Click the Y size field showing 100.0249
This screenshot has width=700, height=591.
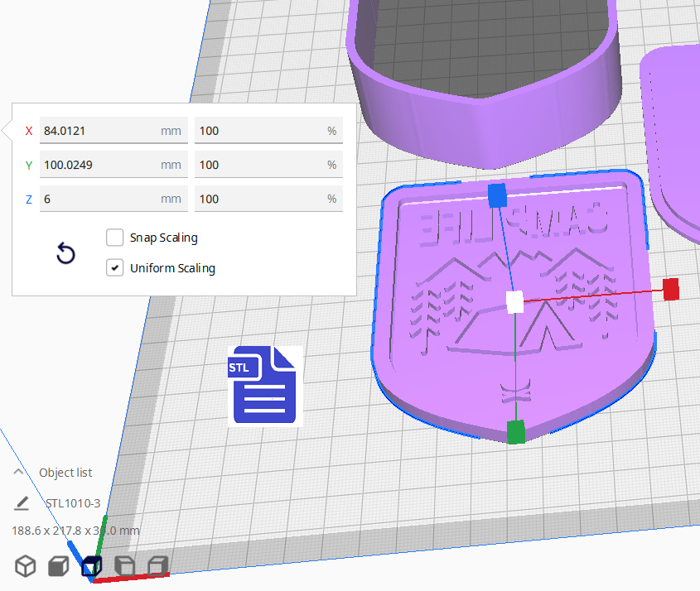[99, 165]
